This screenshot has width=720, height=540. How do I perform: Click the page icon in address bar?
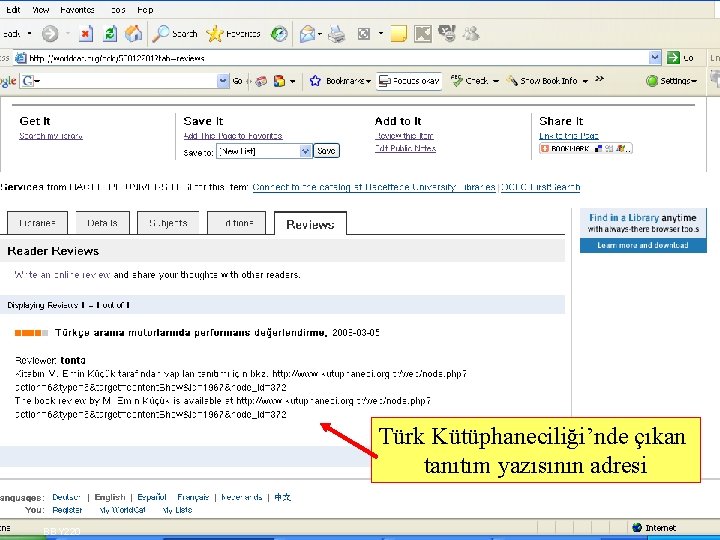click(21, 58)
